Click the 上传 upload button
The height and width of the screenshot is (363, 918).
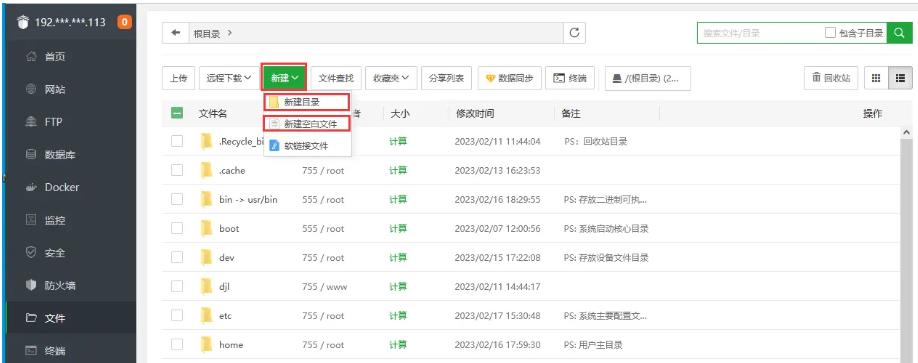tap(178, 78)
